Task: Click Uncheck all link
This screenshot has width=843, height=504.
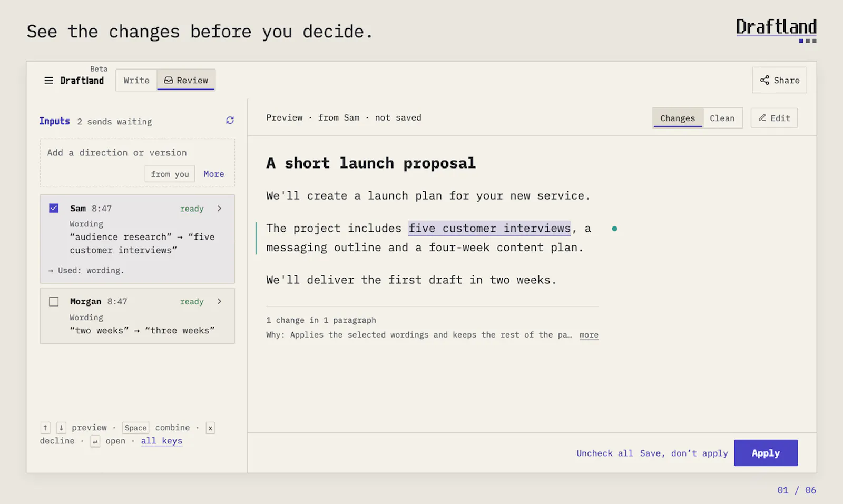Action: (x=605, y=453)
